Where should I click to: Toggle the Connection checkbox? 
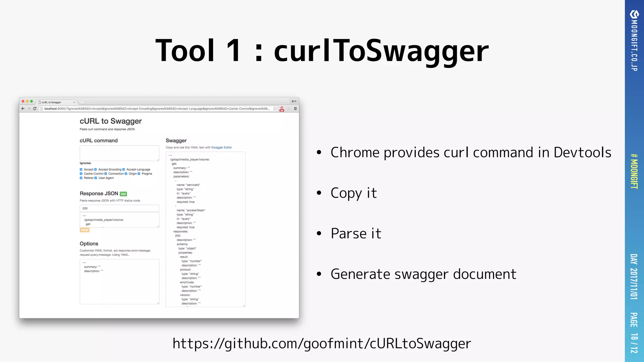pyautogui.click(x=106, y=174)
